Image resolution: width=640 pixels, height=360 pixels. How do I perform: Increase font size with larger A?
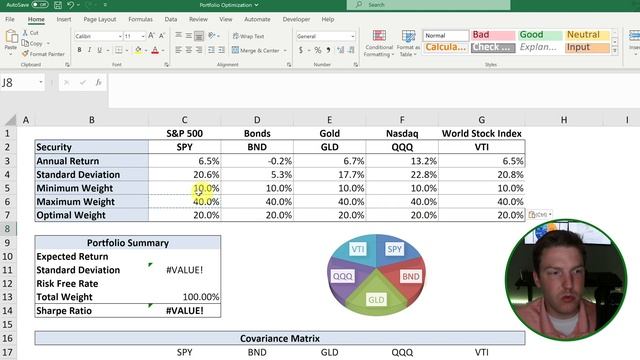[151, 36]
